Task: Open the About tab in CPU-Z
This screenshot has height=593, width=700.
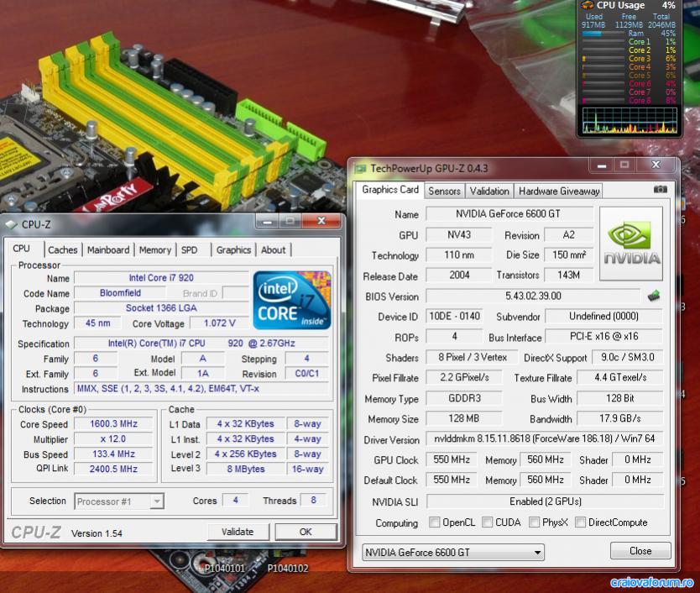Action: (274, 249)
